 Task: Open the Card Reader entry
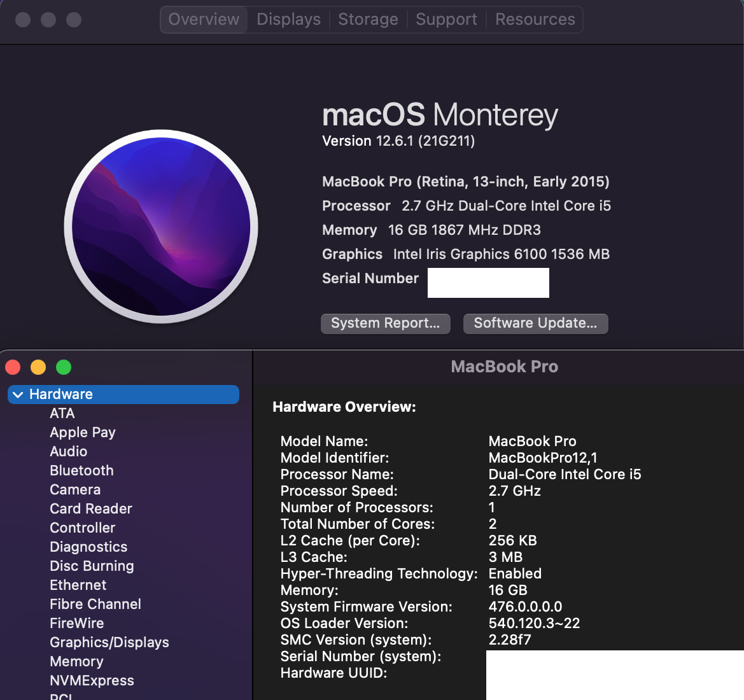click(91, 509)
